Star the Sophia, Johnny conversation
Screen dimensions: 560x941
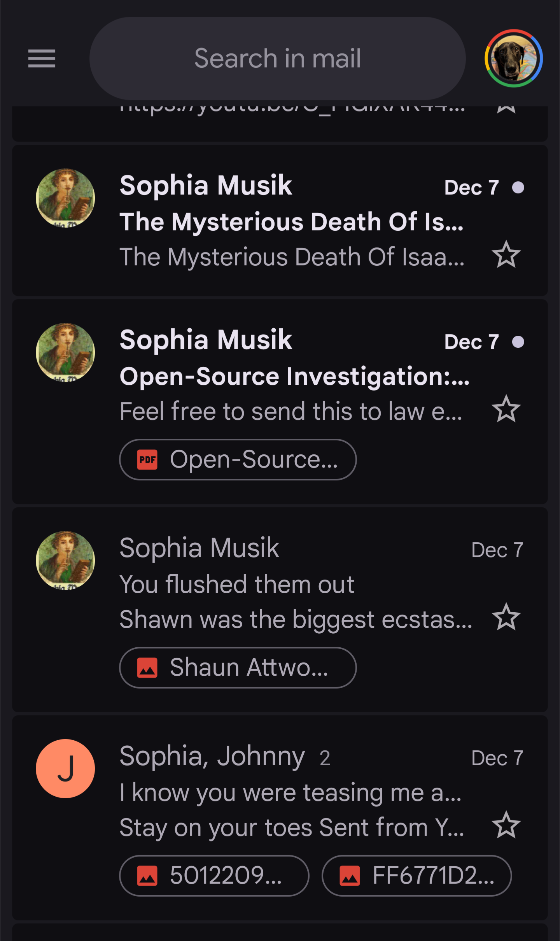(506, 825)
